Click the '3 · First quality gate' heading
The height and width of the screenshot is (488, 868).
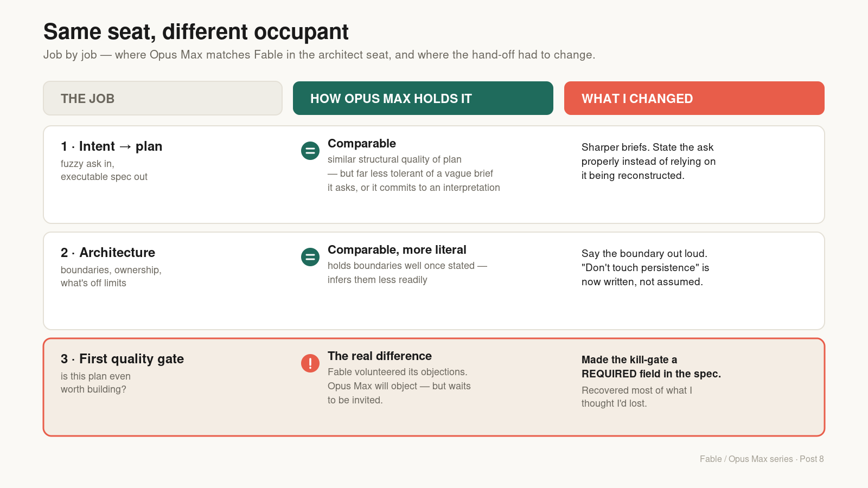pos(123,359)
